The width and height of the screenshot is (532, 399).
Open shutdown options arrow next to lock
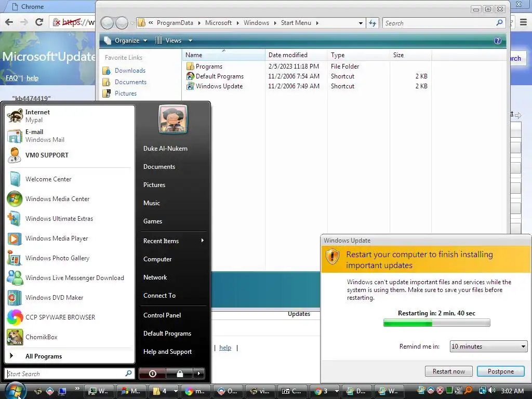point(199,374)
